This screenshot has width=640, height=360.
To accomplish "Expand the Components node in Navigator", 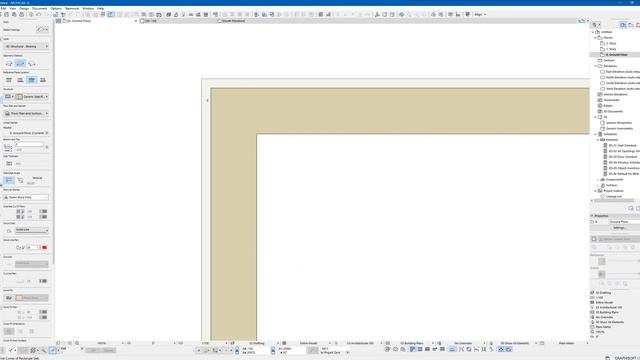I will 598,180.
